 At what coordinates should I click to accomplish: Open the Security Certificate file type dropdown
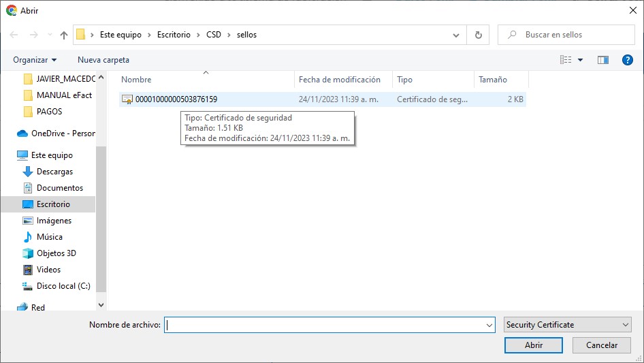[568, 325]
